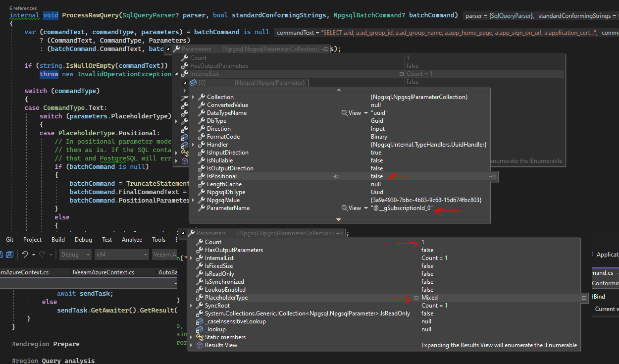Click pin icon at right end of PlaceholderType row
The height and width of the screenshot is (364, 619).
[584, 298]
